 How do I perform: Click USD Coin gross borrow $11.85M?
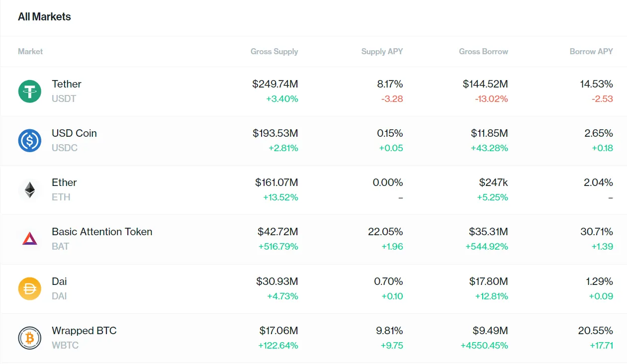[490, 133]
